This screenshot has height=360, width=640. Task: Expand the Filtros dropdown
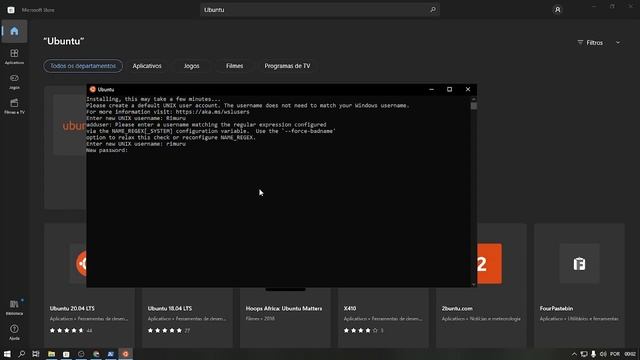(x=599, y=42)
